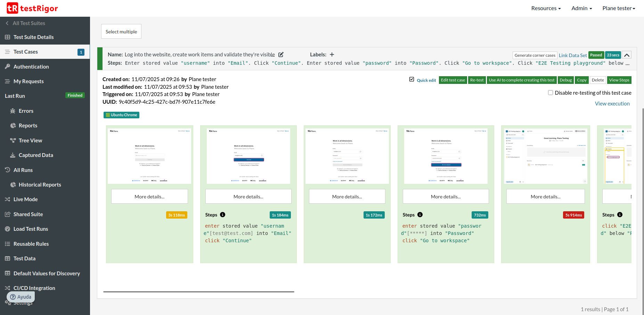Image resolution: width=644 pixels, height=315 pixels.
Task: Click the Errors bug icon in sidebar
Action: coord(13,111)
